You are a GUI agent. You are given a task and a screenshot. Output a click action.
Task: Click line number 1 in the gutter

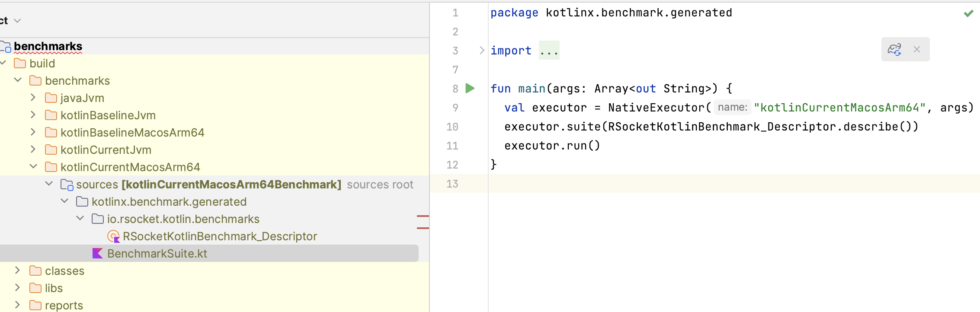coord(455,13)
